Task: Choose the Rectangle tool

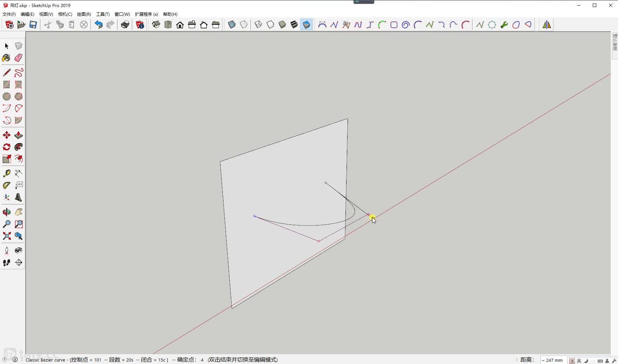Action: pos(7,85)
